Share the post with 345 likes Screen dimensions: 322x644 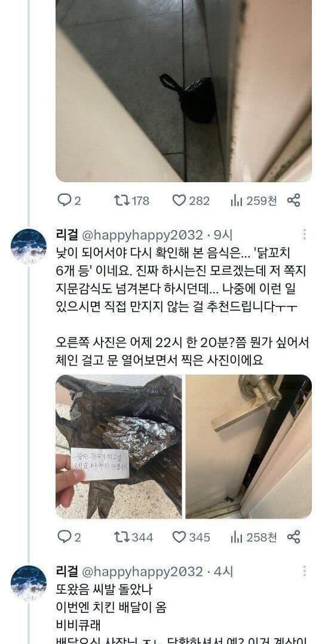click(294, 537)
